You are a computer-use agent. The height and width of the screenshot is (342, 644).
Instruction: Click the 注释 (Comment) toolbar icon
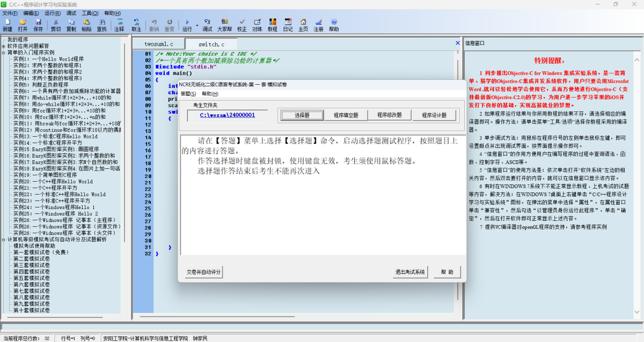pos(119,25)
